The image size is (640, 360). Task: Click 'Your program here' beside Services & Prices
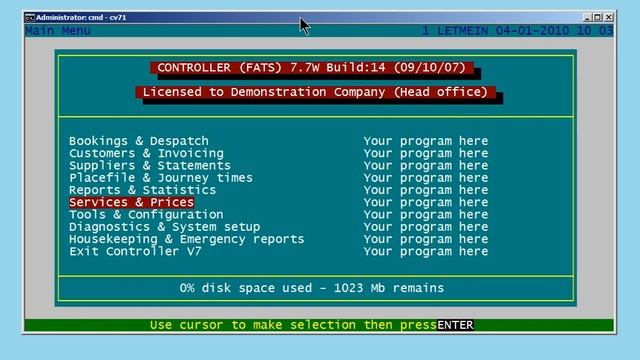[x=426, y=202]
